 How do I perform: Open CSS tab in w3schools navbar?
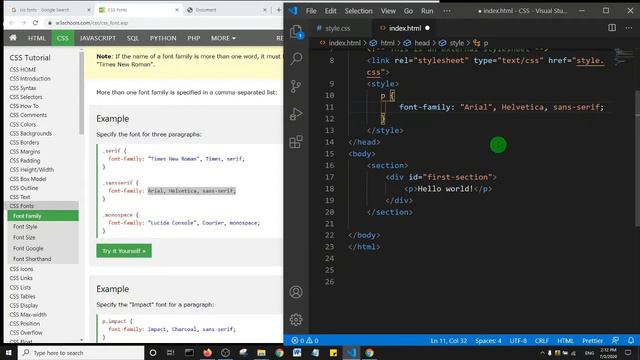[x=63, y=38]
